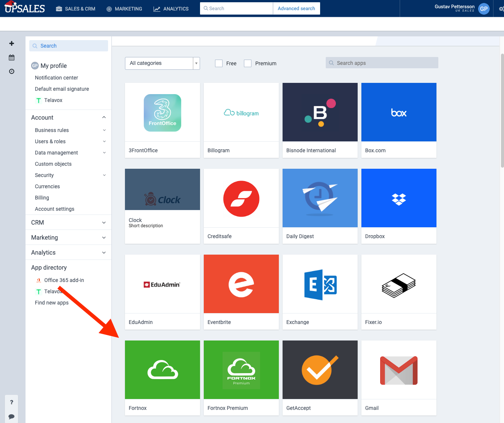This screenshot has width=504, height=423.
Task: Open the Box.com app logo
Action: point(399,112)
